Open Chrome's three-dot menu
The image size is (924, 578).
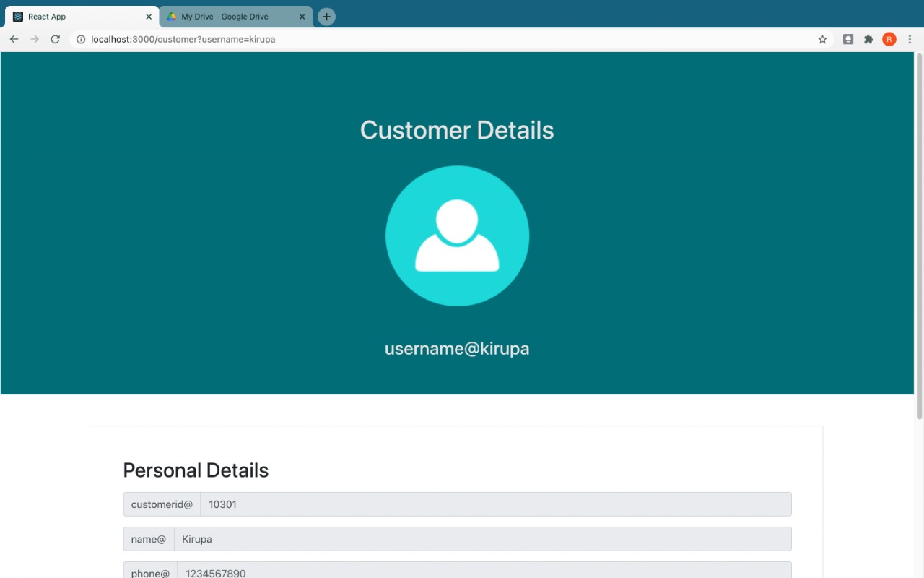910,39
